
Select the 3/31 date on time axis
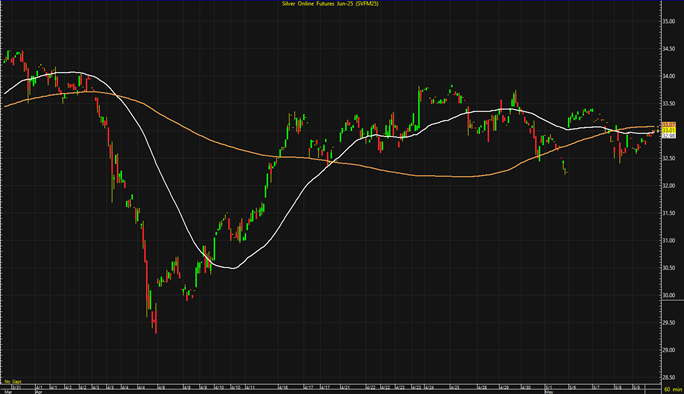17,387
